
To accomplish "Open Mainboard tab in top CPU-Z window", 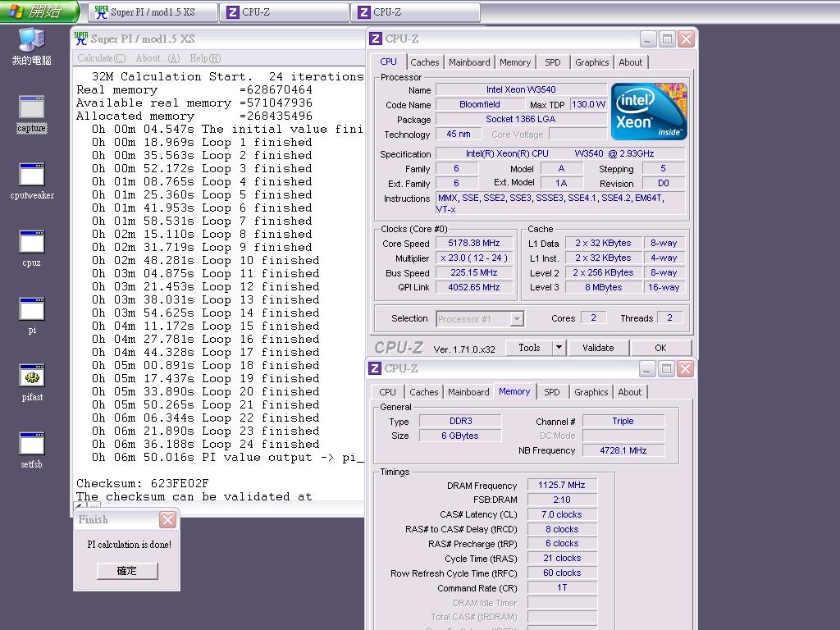I will coord(469,62).
